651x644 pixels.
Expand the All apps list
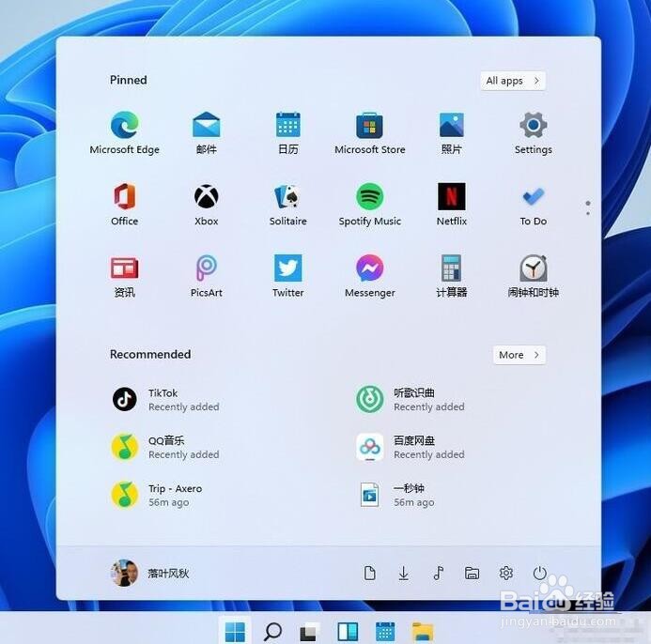513,81
